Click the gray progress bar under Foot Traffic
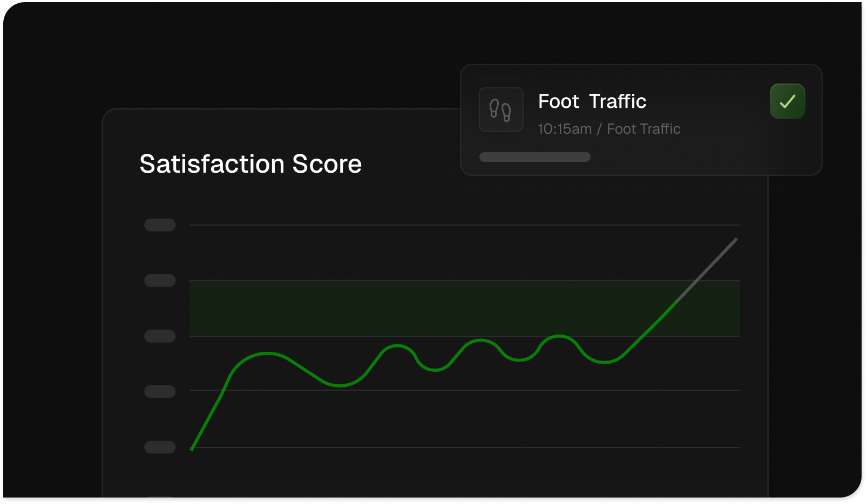Image resolution: width=867 pixels, height=504 pixels. click(534, 157)
